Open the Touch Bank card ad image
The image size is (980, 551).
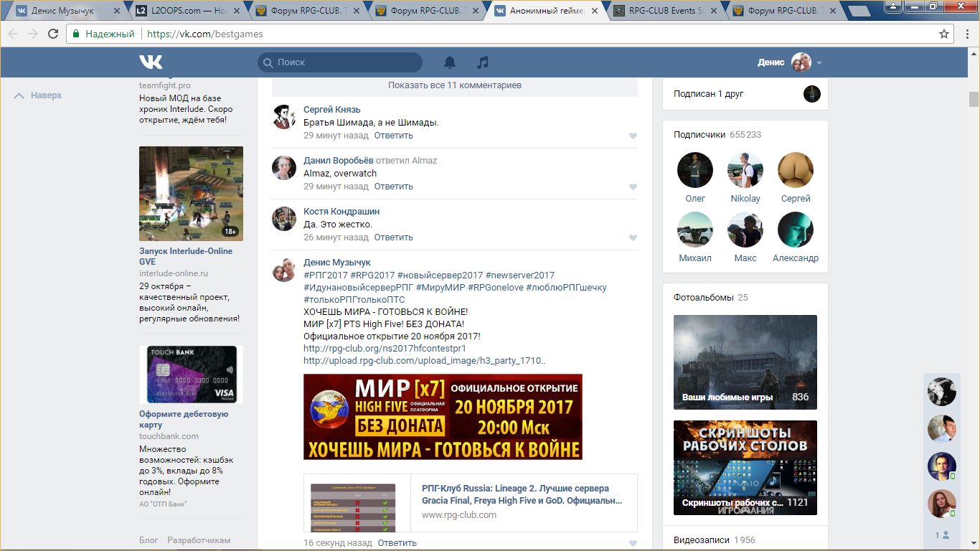(x=191, y=375)
